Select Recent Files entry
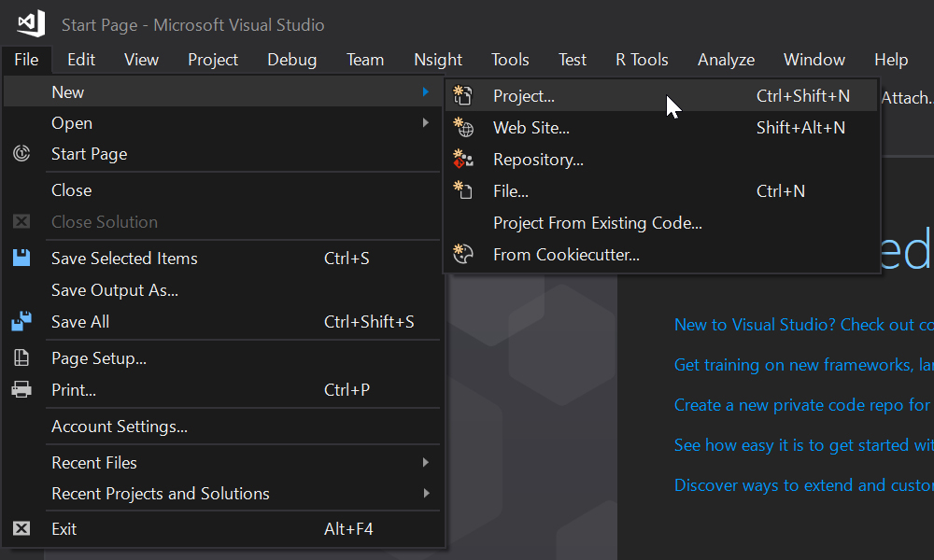Viewport: 934px width, 560px height. pos(221,462)
